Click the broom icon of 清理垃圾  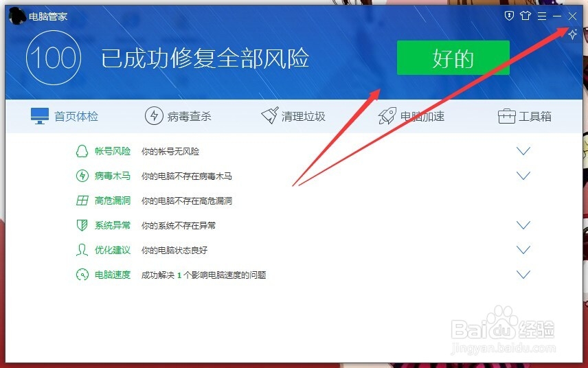[270, 115]
